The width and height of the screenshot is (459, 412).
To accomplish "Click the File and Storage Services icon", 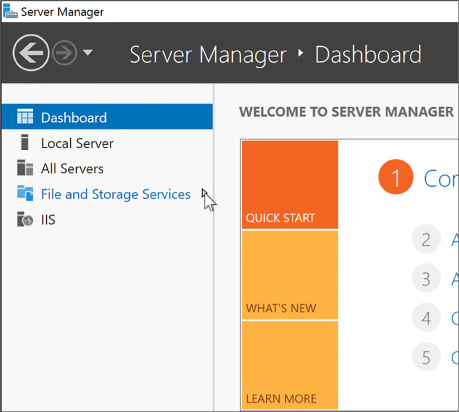I will coord(25,193).
